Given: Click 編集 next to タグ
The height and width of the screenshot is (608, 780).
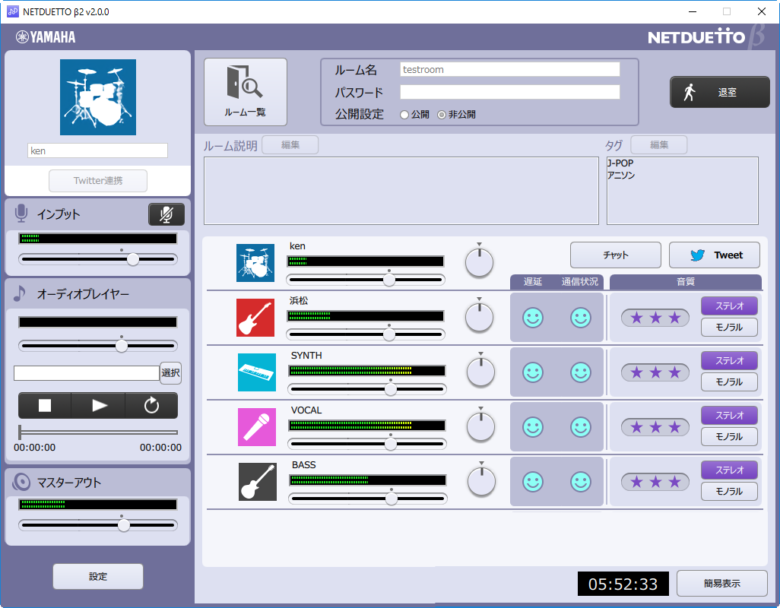Looking at the screenshot, I should tap(659, 145).
